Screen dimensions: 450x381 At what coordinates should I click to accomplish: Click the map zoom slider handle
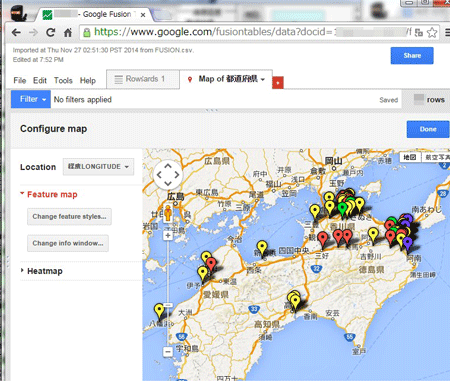(168, 305)
